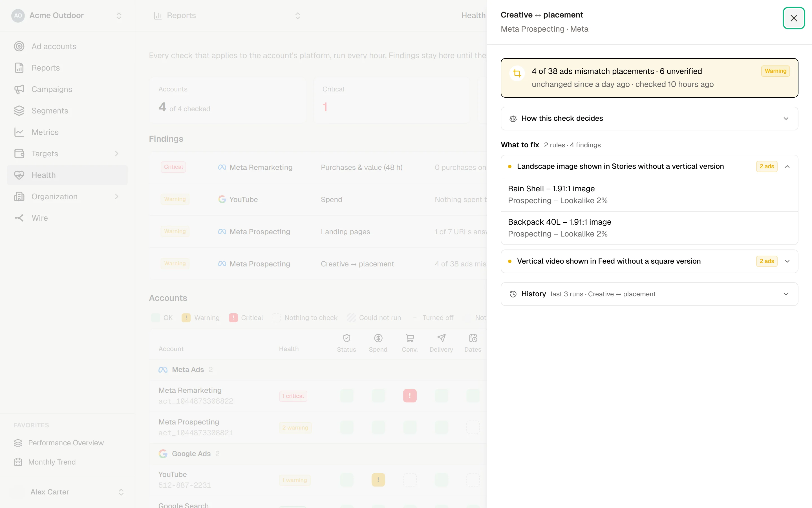Click the AO avatar icon

click(18, 16)
